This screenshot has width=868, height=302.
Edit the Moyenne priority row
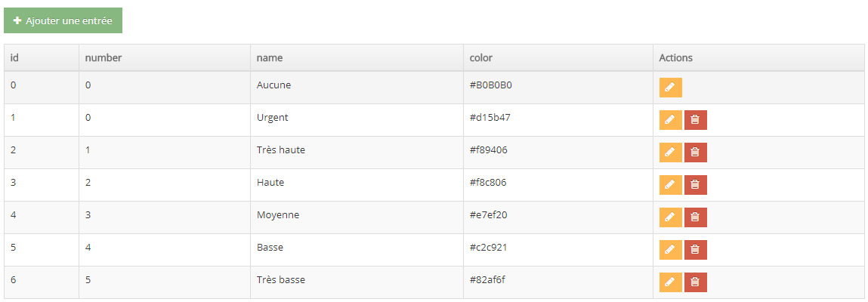point(670,217)
